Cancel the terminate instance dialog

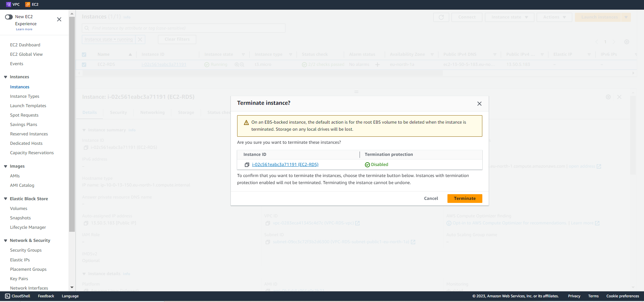coord(431,199)
